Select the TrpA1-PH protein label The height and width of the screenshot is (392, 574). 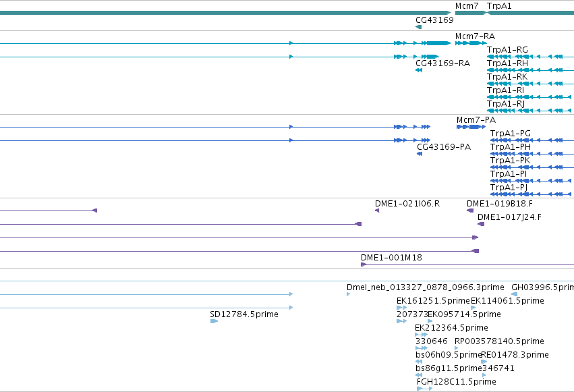pyautogui.click(x=511, y=147)
